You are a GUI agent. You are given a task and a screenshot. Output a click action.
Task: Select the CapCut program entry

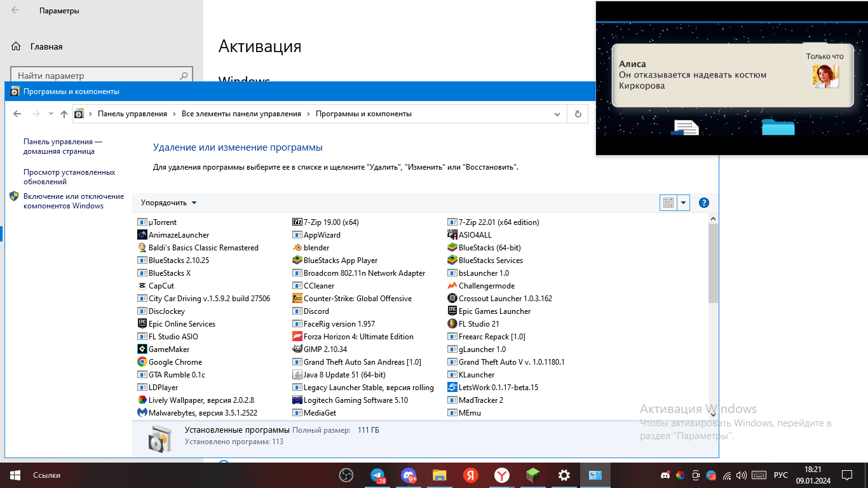click(156, 286)
